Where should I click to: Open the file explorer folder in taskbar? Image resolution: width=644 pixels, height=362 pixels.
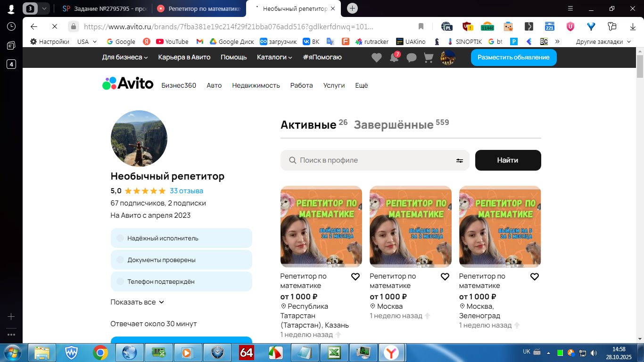coord(42,352)
